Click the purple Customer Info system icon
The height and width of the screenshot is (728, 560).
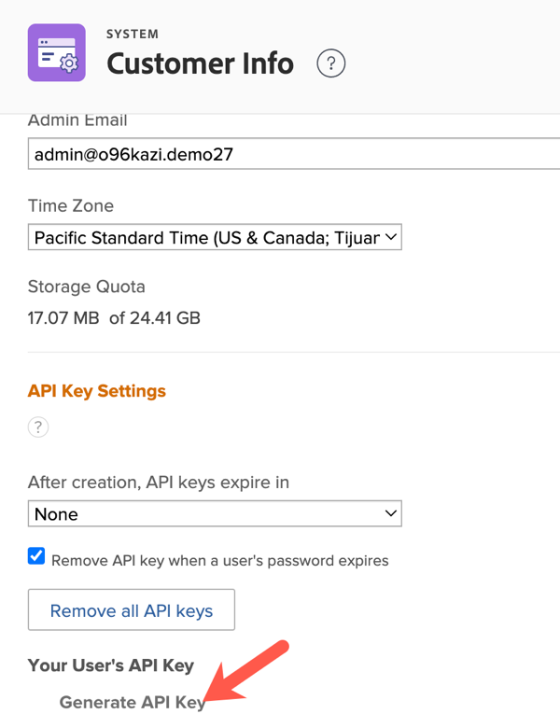[57, 52]
